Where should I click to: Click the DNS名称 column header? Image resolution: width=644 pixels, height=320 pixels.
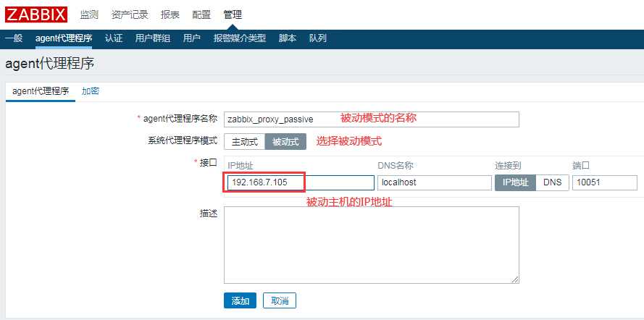[395, 165]
